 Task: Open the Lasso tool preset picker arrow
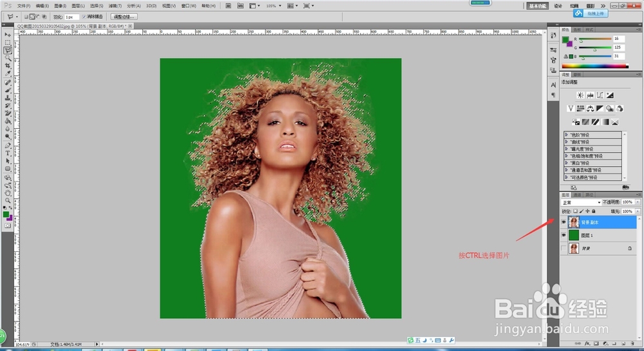17,17
